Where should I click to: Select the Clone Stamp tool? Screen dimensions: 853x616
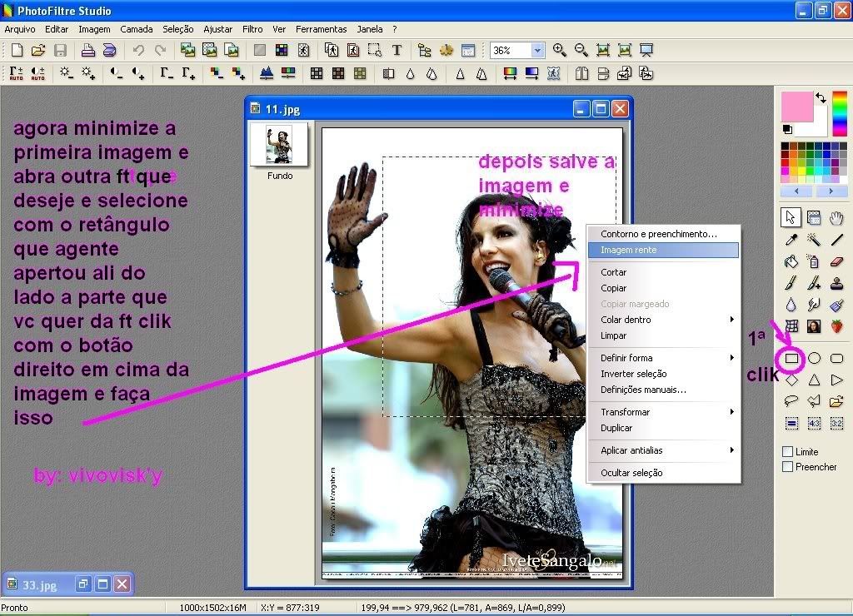836,283
